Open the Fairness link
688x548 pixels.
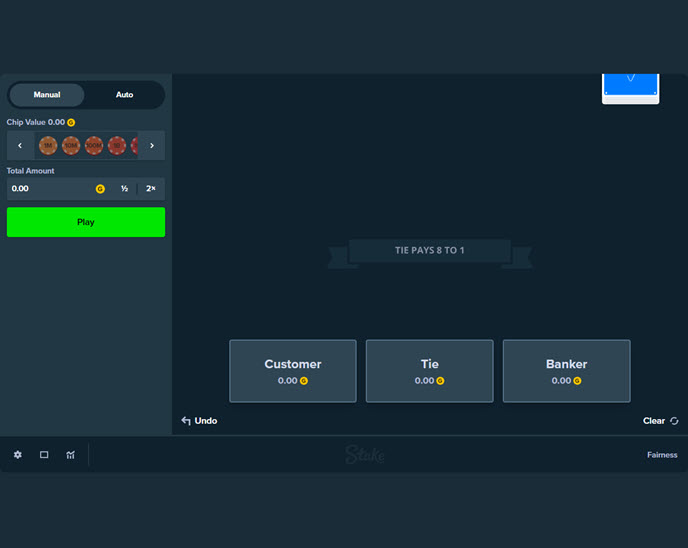pyautogui.click(x=661, y=455)
